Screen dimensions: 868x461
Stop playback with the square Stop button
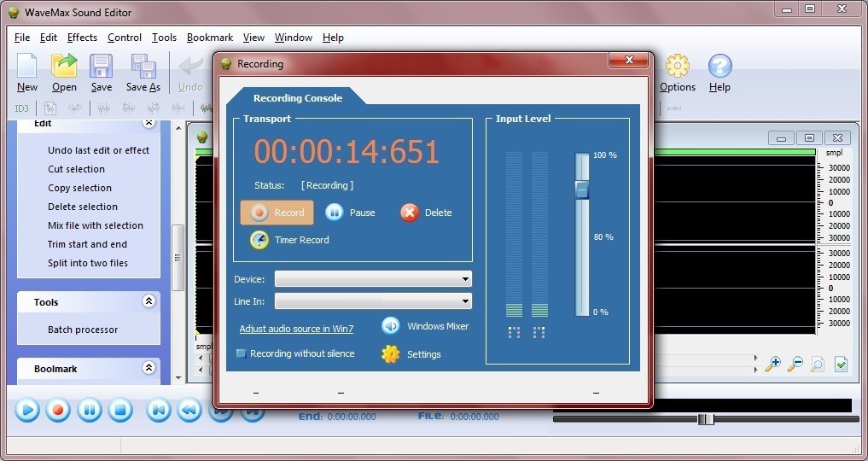click(x=120, y=410)
